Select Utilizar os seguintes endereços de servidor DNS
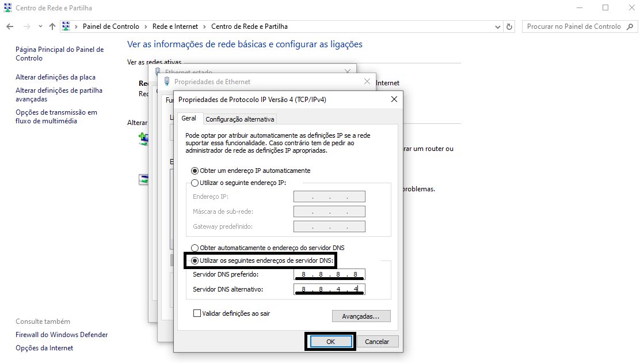 click(195, 260)
